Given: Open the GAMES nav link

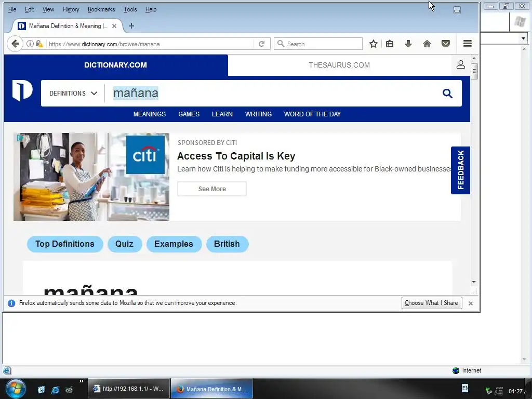Looking at the screenshot, I should tap(189, 114).
